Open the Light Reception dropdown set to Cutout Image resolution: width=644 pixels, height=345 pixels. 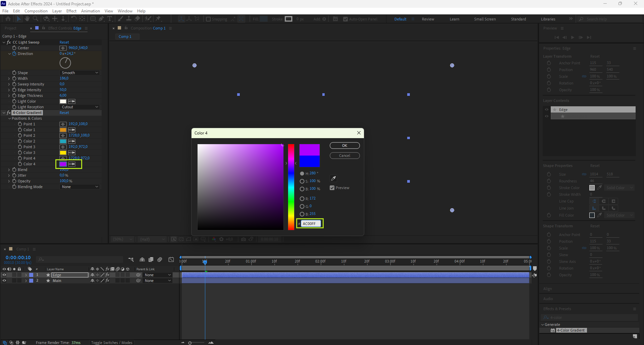click(80, 107)
